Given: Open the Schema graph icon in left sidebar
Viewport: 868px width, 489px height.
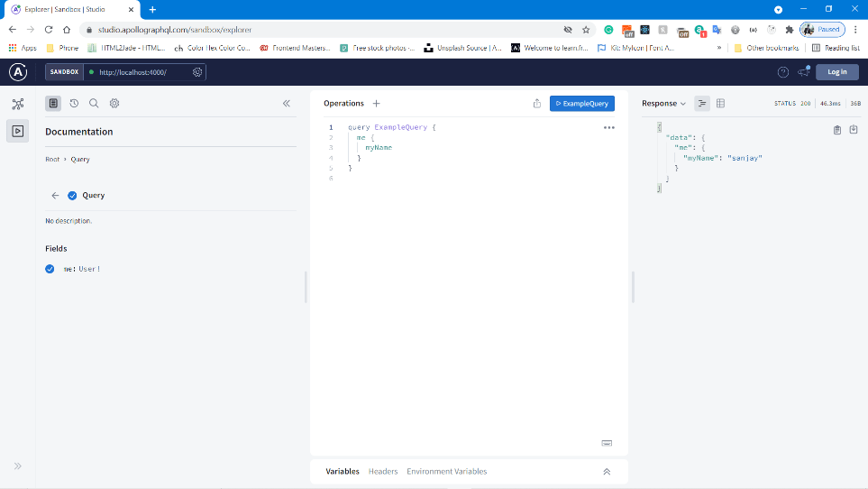Looking at the screenshot, I should pos(17,104).
